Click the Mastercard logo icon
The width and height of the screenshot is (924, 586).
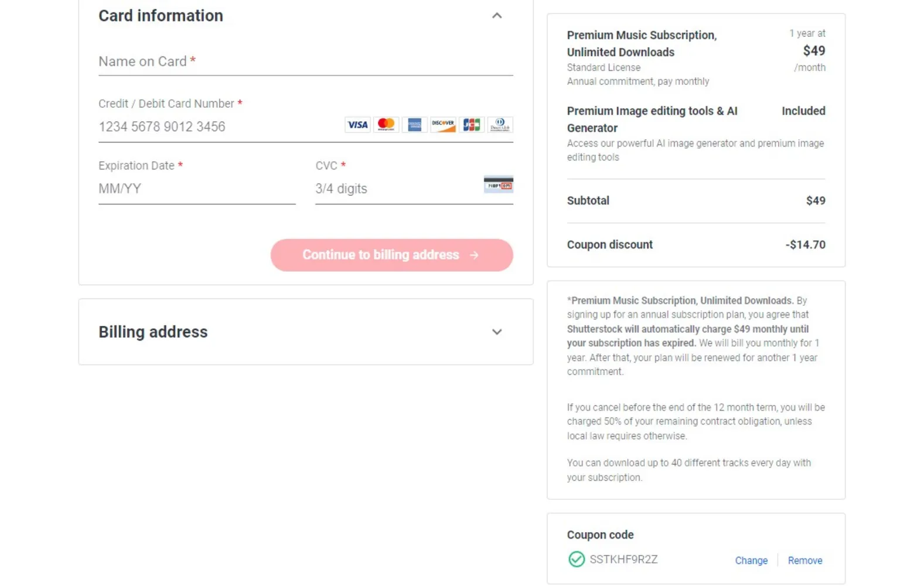point(386,125)
